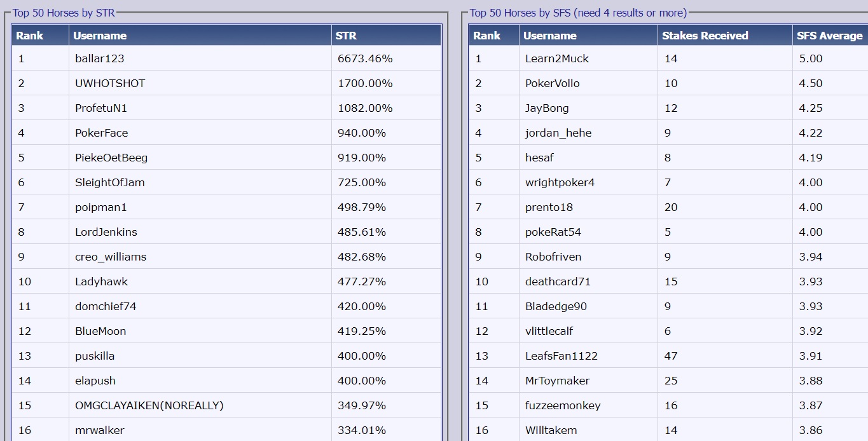Open fuzzeemonkey user entry
The height and width of the screenshot is (441, 868).
click(563, 405)
